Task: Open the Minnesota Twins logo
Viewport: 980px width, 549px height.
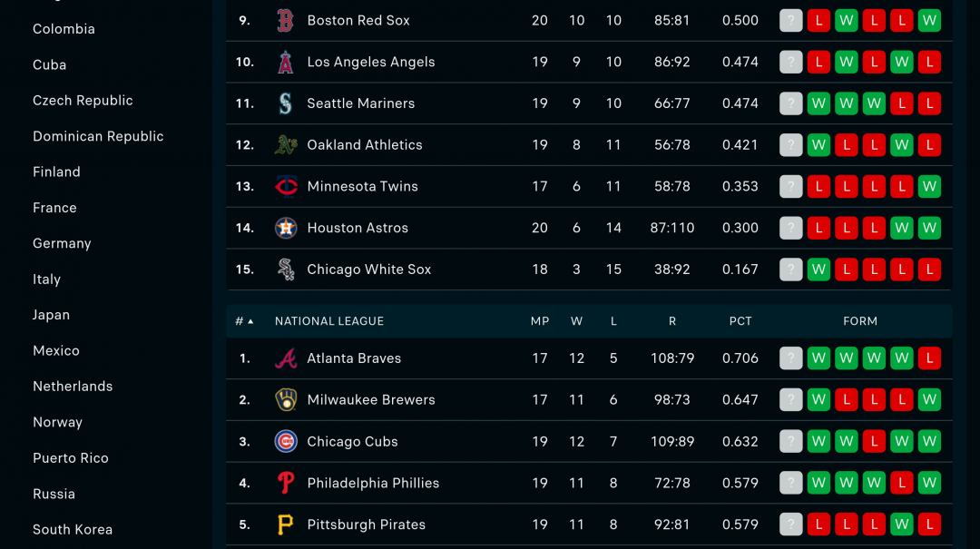Action: (286, 186)
